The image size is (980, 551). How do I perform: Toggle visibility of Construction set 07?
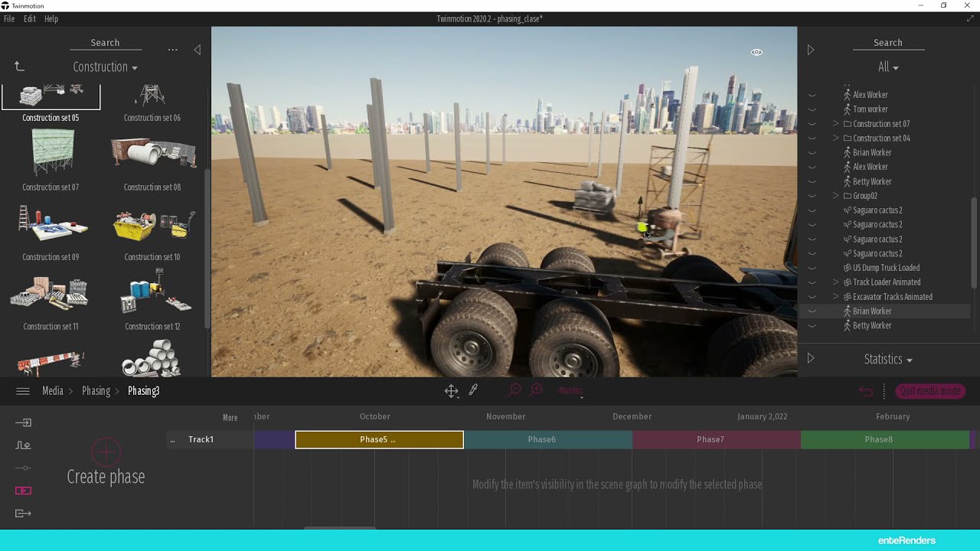(x=812, y=124)
